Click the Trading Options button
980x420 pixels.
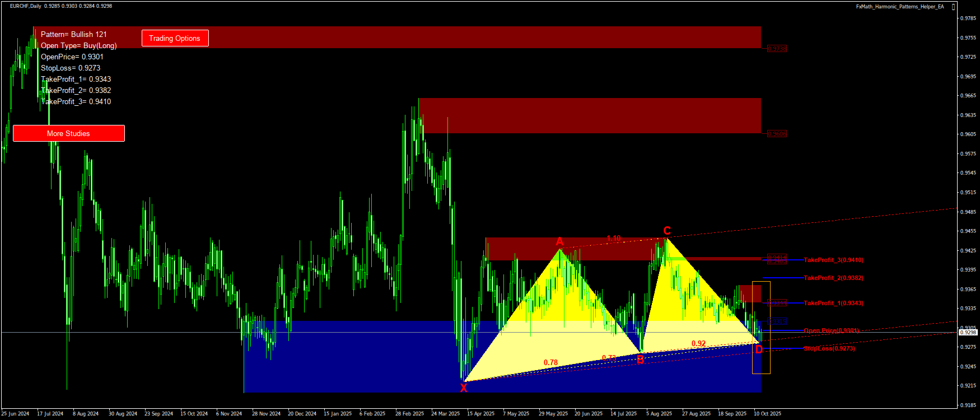tap(175, 38)
